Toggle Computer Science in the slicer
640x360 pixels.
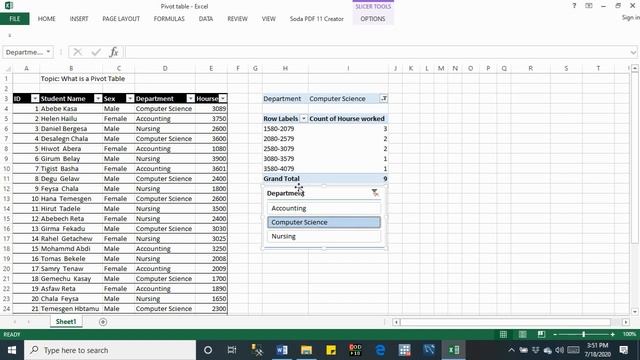tap(324, 222)
